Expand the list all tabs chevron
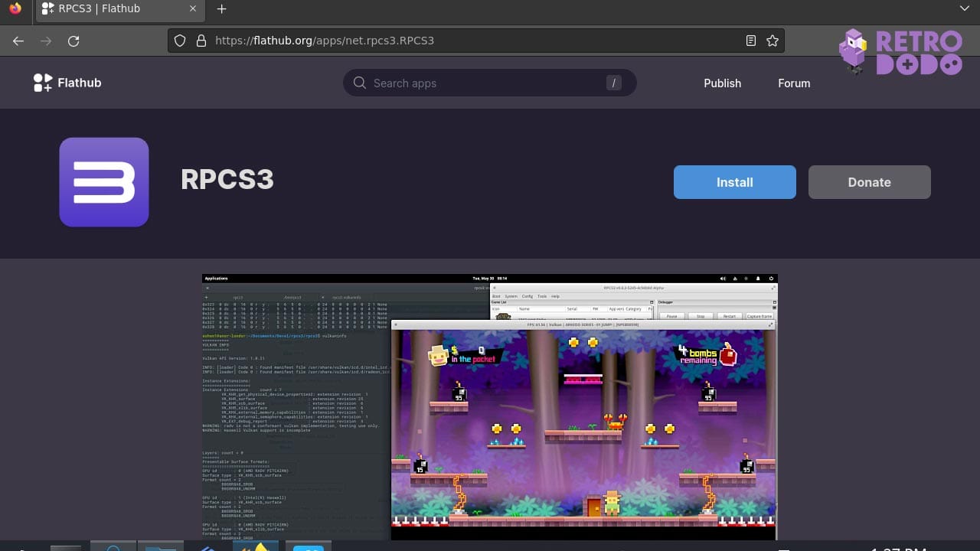This screenshot has height=551, width=980. [x=964, y=8]
